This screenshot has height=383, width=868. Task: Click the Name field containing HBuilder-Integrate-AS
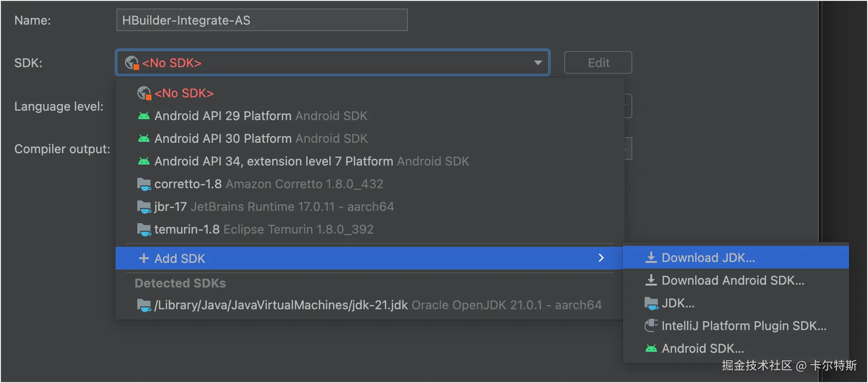(262, 20)
